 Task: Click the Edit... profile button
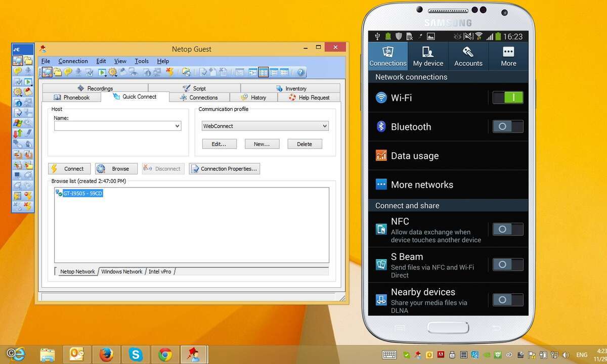(219, 144)
